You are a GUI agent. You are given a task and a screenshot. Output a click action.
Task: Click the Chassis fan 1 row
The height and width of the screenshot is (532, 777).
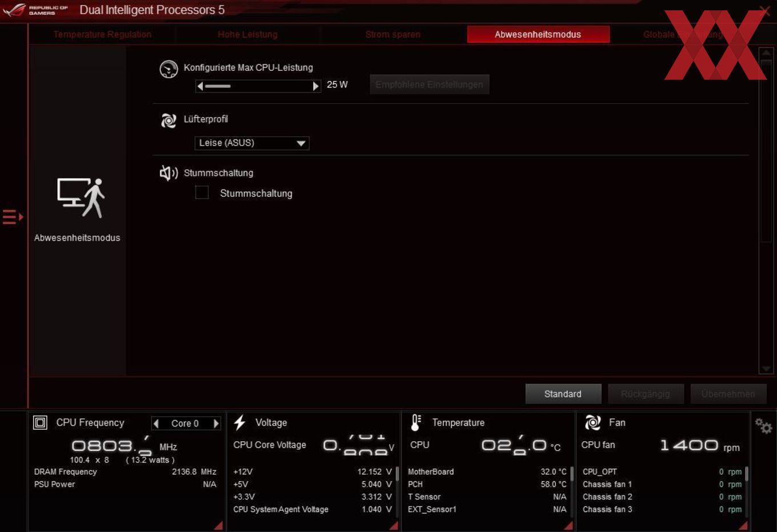click(662, 485)
